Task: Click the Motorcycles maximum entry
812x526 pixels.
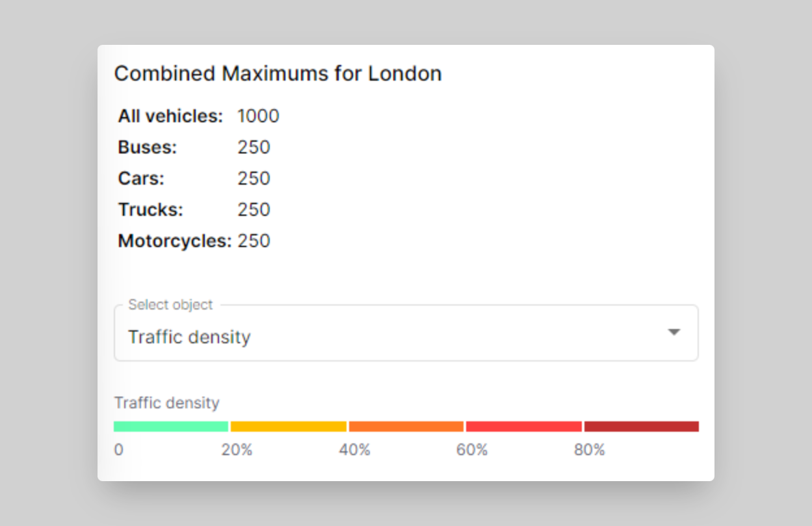Action: (193, 241)
